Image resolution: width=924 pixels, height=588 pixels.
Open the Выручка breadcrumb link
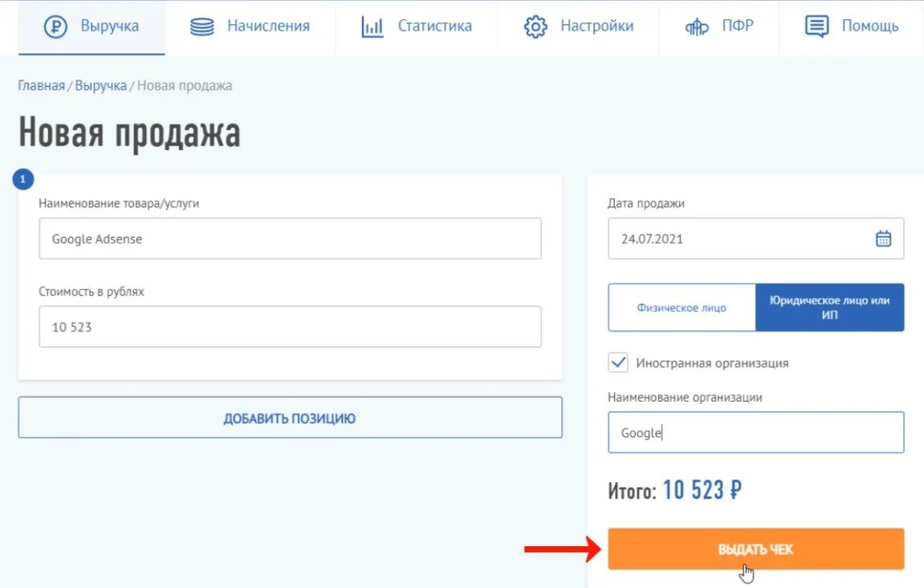101,85
